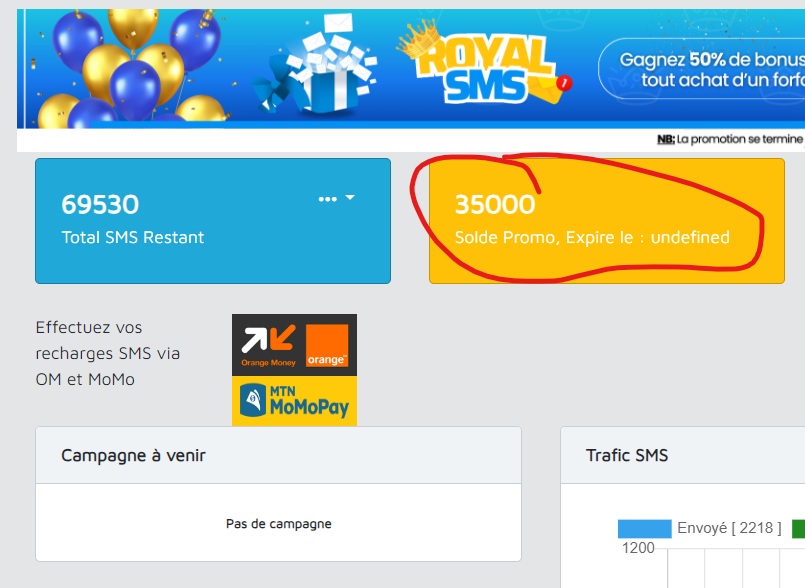Screen dimensions: 805x588
Task: Click the 35000 Solde Promo yellow card
Action: [607, 221]
